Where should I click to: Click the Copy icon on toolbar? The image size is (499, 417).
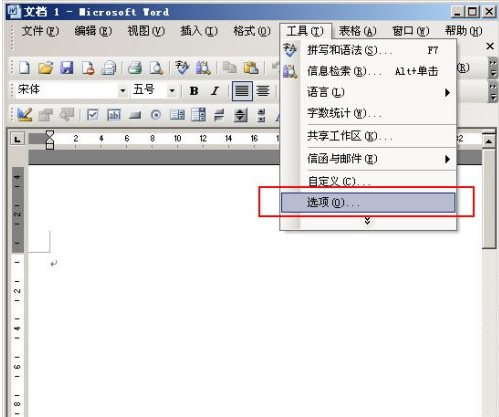(x=229, y=68)
